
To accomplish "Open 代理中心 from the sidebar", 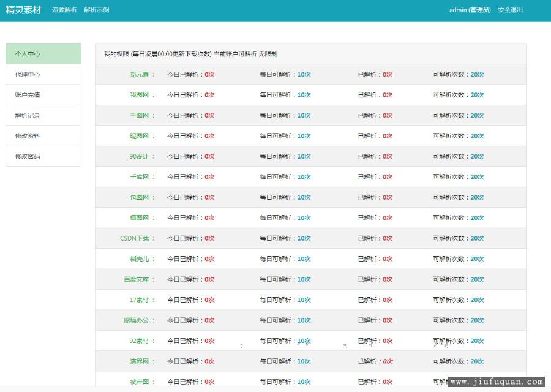I will [x=43, y=74].
